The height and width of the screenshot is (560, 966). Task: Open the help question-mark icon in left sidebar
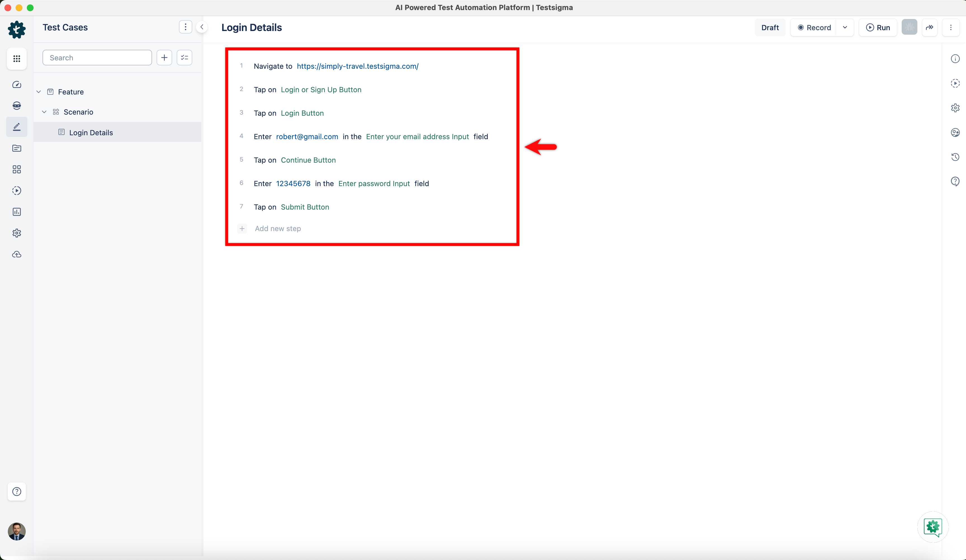tap(16, 492)
